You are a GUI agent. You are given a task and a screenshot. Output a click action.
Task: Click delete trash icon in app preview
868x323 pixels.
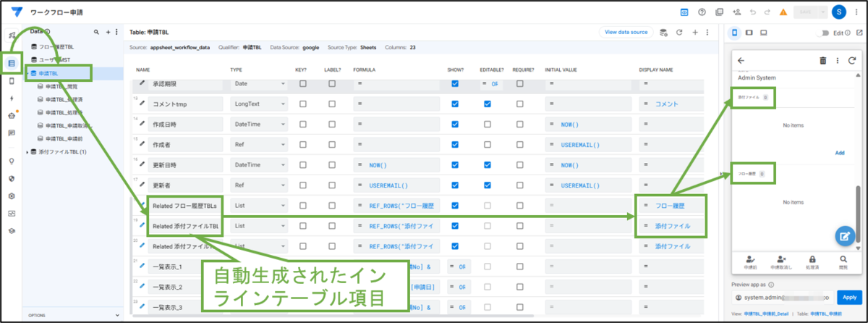tap(822, 61)
